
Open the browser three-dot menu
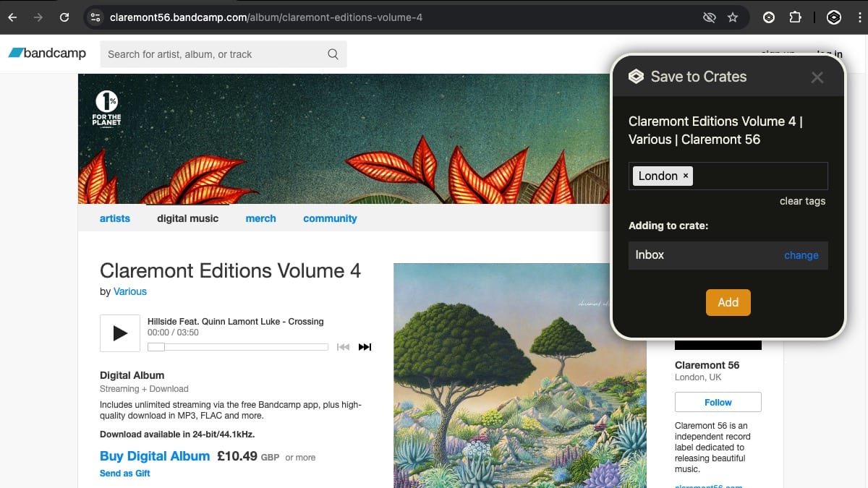pos(859,17)
